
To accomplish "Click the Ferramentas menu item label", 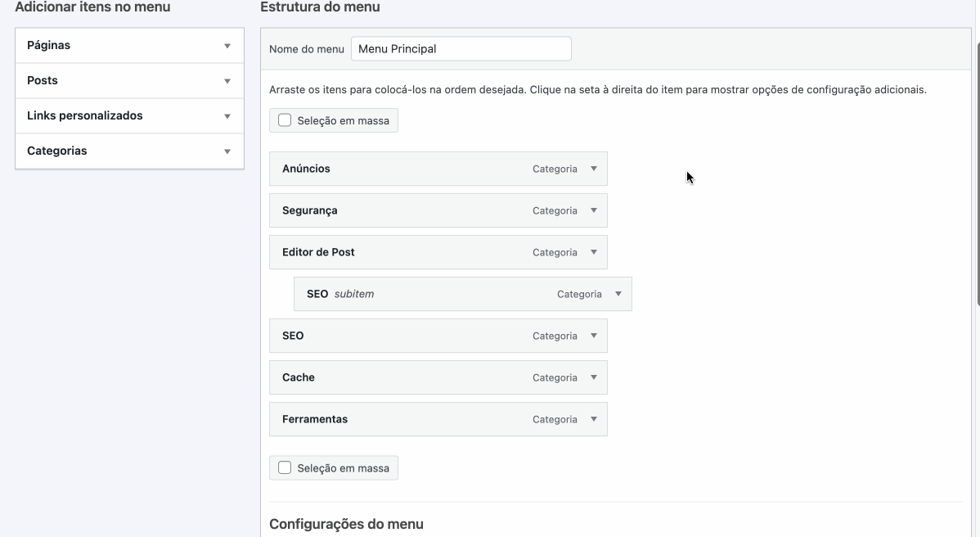I will tap(315, 419).
